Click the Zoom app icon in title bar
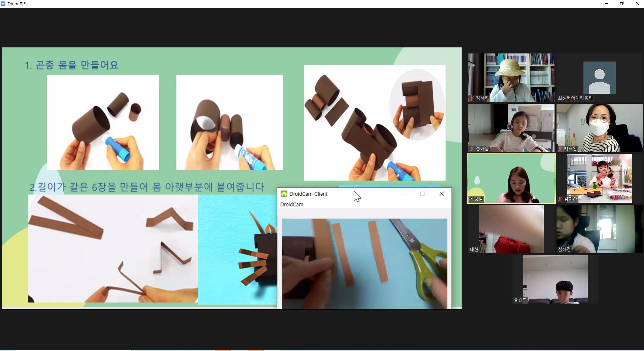The width and height of the screenshot is (644, 351). click(x=3, y=4)
